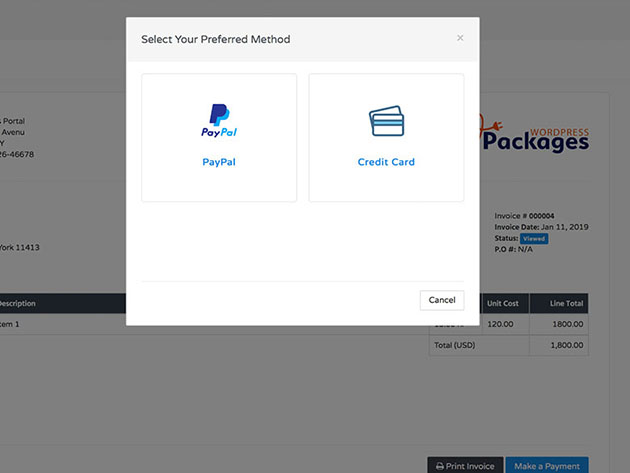630x473 pixels.
Task: Click the credit card icon
Action: [x=386, y=120]
